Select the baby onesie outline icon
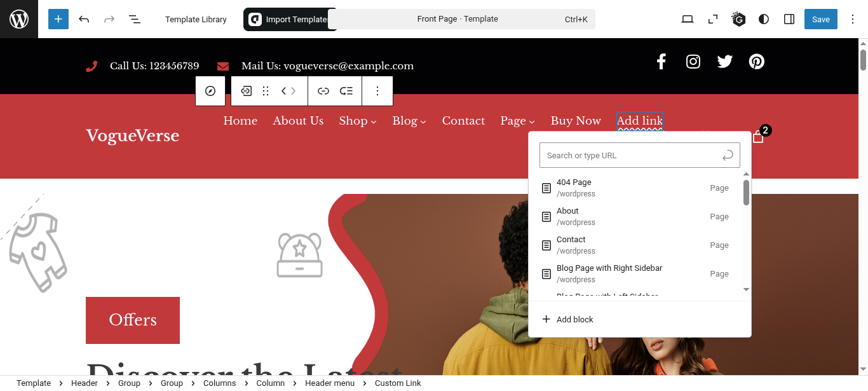The width and height of the screenshot is (868, 391). coord(38,253)
